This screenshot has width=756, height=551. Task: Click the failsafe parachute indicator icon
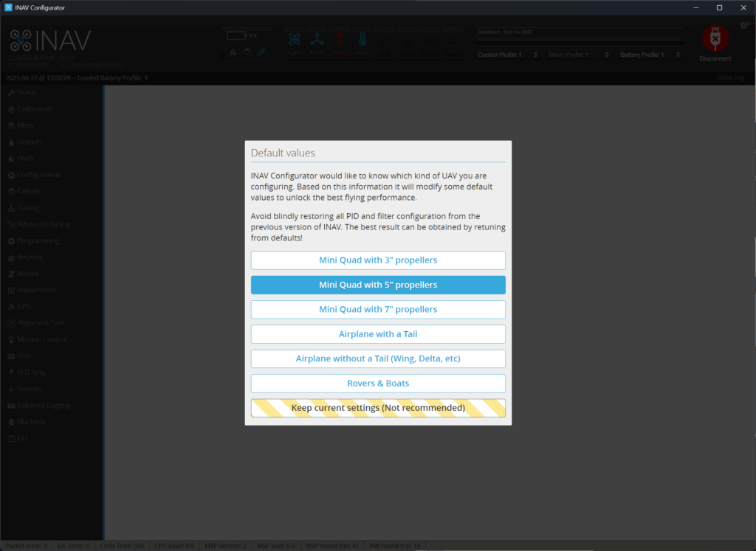tap(247, 52)
